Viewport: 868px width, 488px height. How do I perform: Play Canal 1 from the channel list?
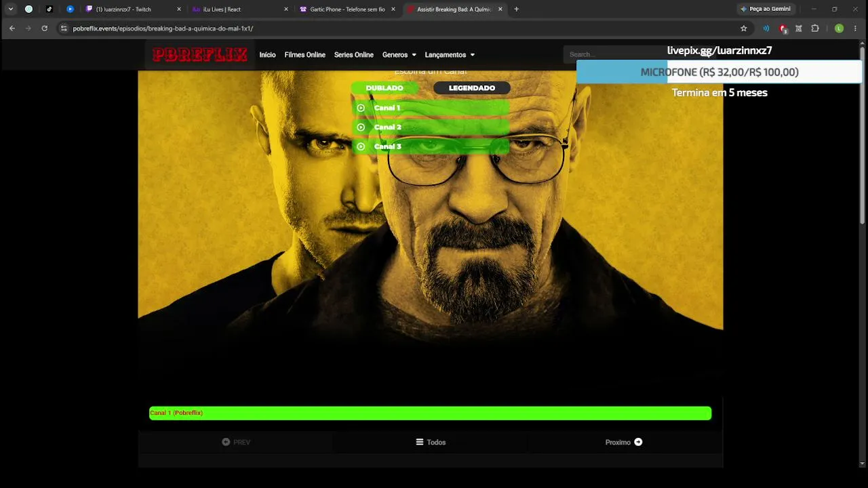(430, 108)
